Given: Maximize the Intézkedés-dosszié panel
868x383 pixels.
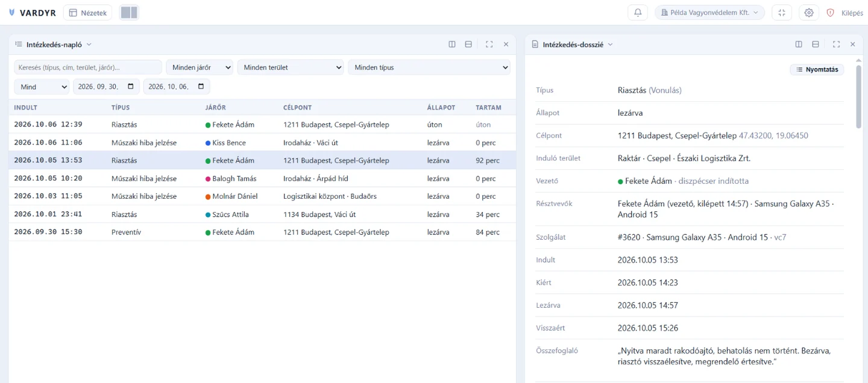Looking at the screenshot, I should click(x=836, y=45).
